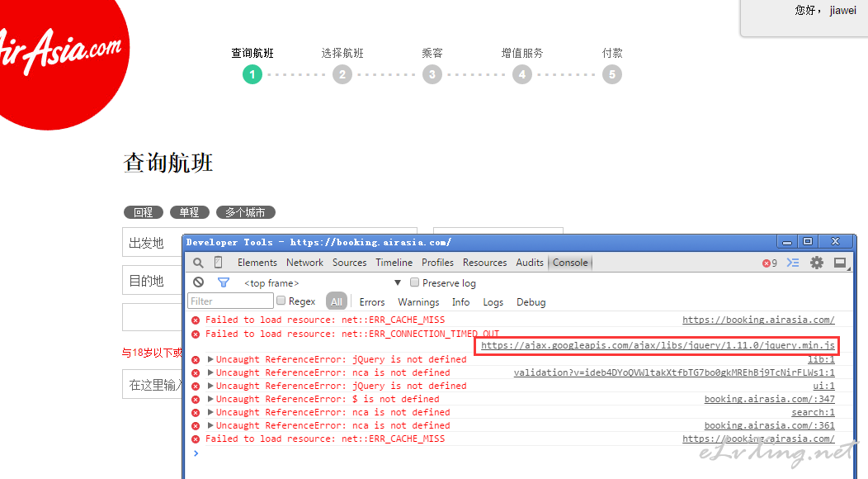868x479 pixels.
Task: Select the 多个城市 multi-city option
Action: pos(245,212)
